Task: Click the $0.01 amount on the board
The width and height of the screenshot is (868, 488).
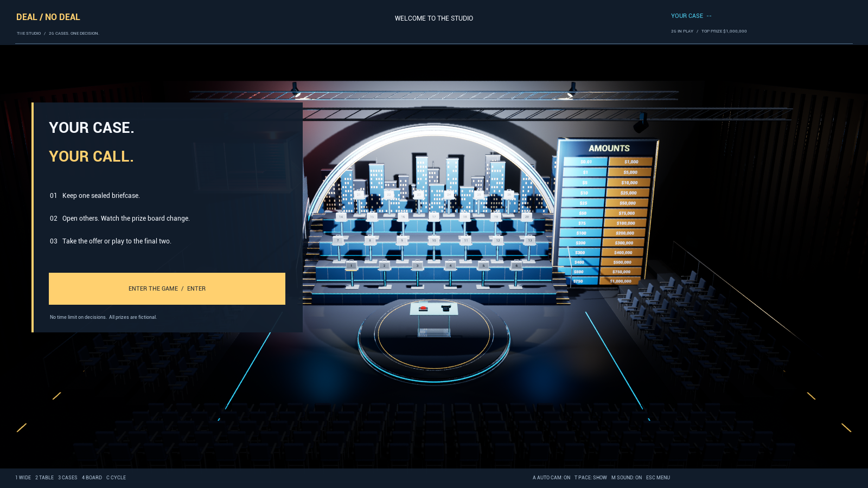Action: 586,162
